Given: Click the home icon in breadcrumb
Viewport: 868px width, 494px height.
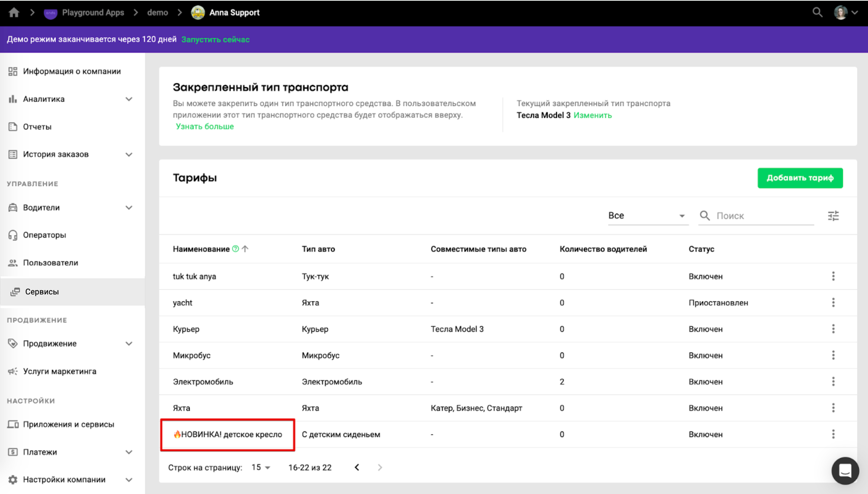Looking at the screenshot, I should tap(14, 13).
